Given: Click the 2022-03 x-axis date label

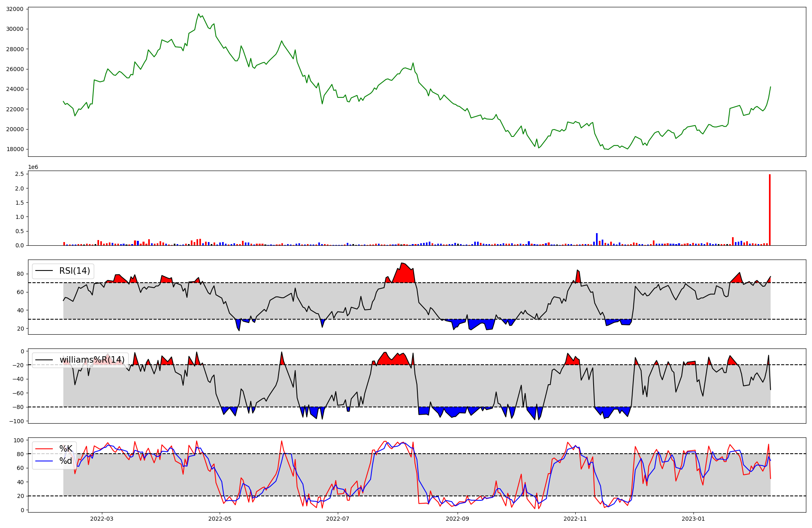Looking at the screenshot, I should pos(102,519).
